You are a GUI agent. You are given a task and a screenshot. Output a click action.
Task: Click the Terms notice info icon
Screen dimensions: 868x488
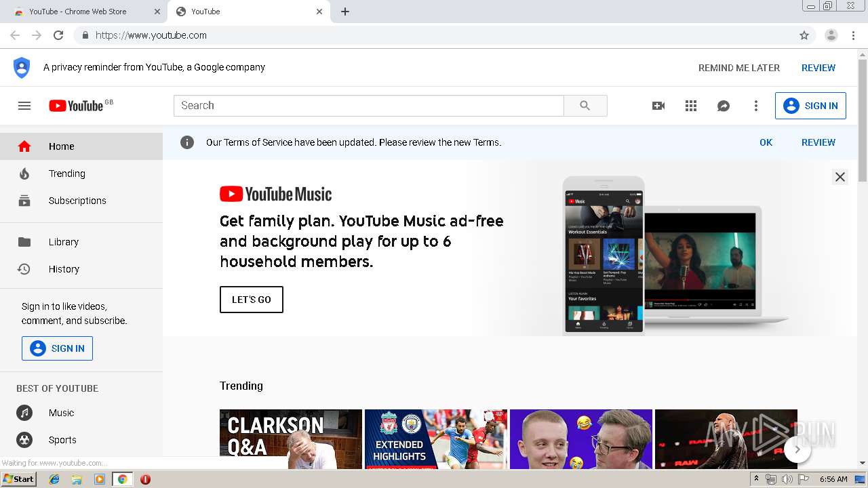[187, 142]
